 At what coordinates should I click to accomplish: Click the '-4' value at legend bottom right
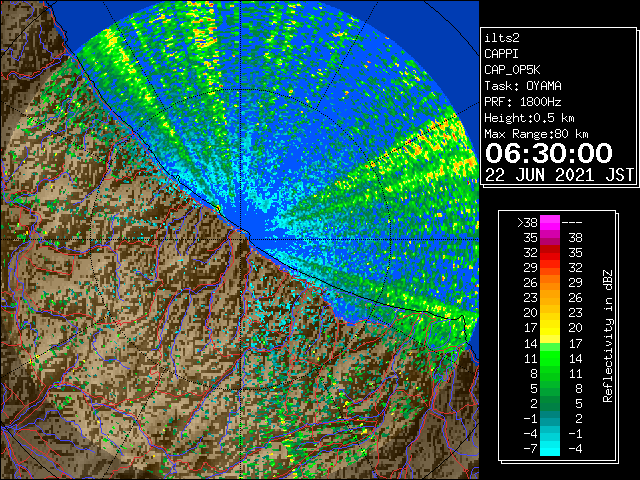point(575,448)
